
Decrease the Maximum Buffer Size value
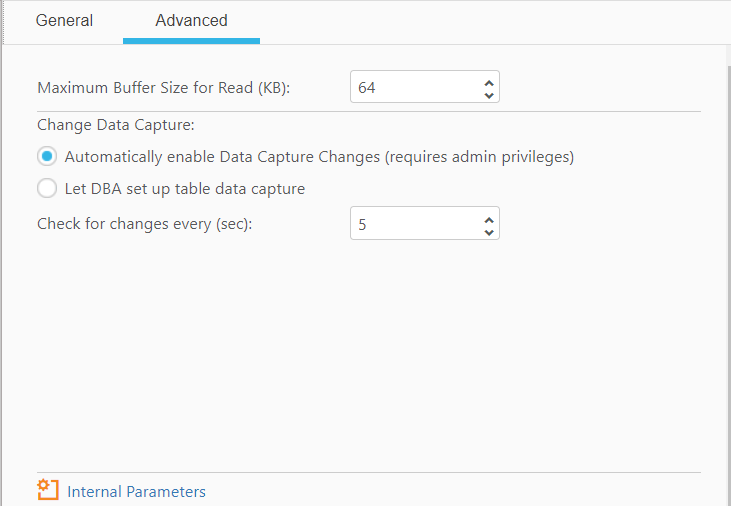tap(488, 95)
